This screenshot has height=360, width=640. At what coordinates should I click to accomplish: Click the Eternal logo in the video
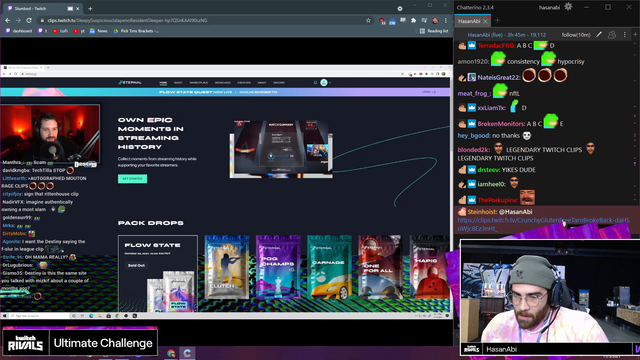pyautogui.click(x=130, y=82)
